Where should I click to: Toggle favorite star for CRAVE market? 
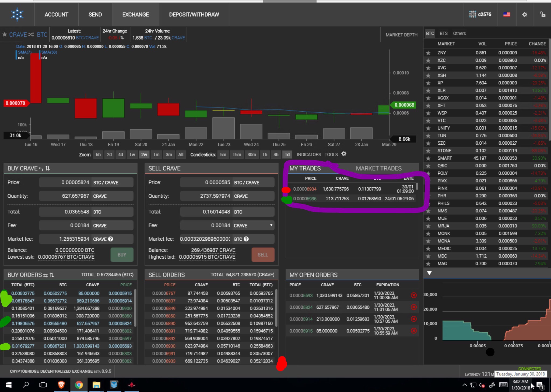(x=5, y=34)
